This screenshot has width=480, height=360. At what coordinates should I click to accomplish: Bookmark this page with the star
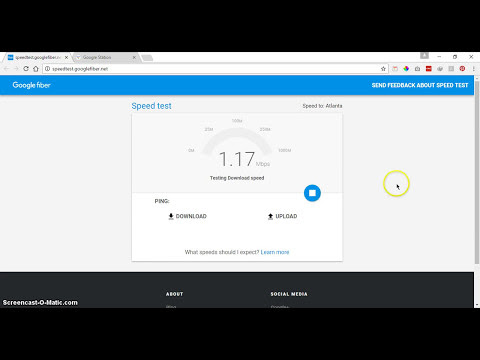coord(383,69)
